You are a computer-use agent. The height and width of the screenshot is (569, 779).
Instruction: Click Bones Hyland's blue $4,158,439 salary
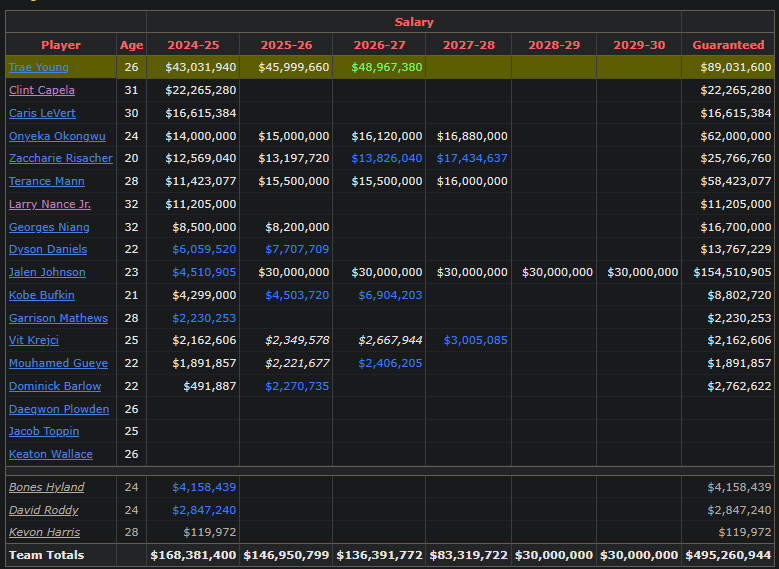(x=204, y=487)
